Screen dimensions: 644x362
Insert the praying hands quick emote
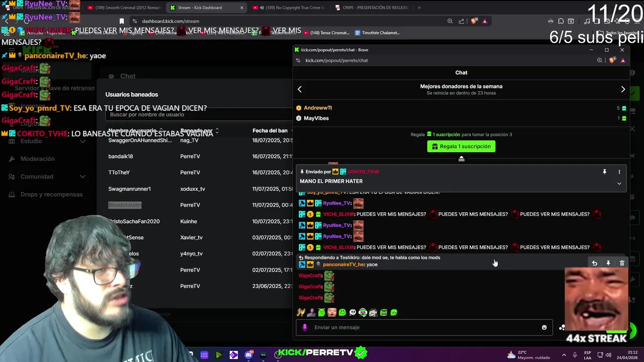pos(301,312)
